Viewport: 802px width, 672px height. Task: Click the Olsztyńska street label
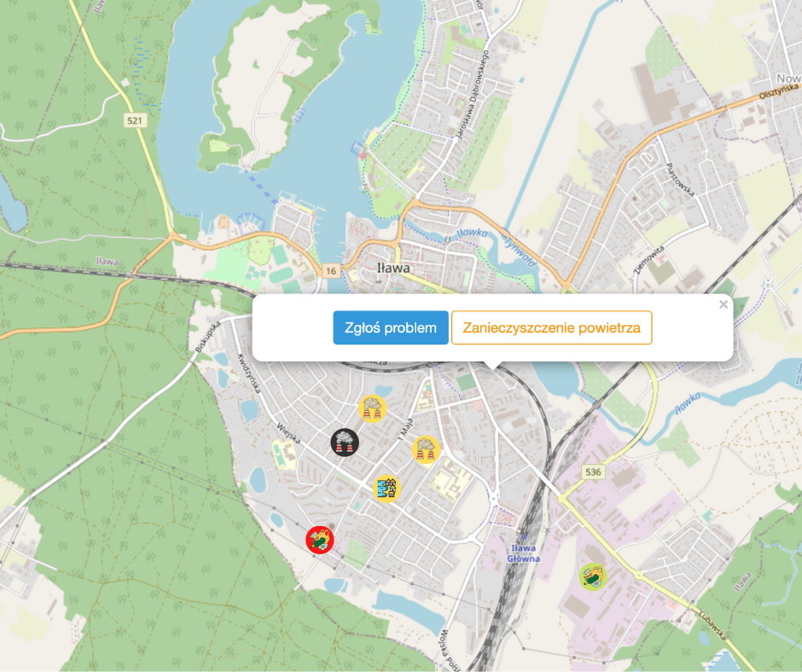778,91
